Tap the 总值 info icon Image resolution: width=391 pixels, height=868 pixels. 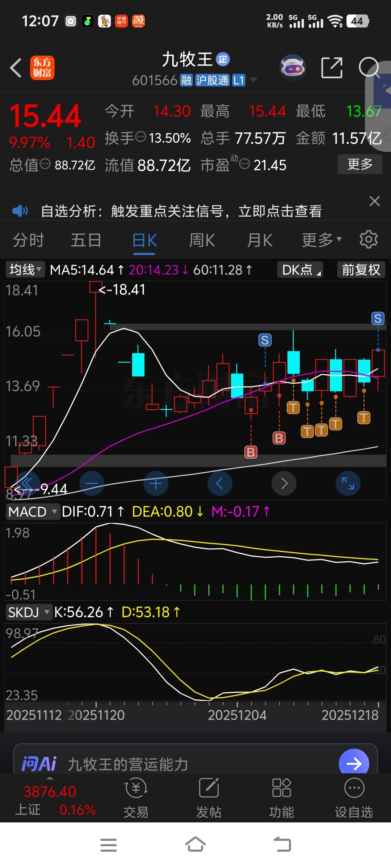click(45, 164)
